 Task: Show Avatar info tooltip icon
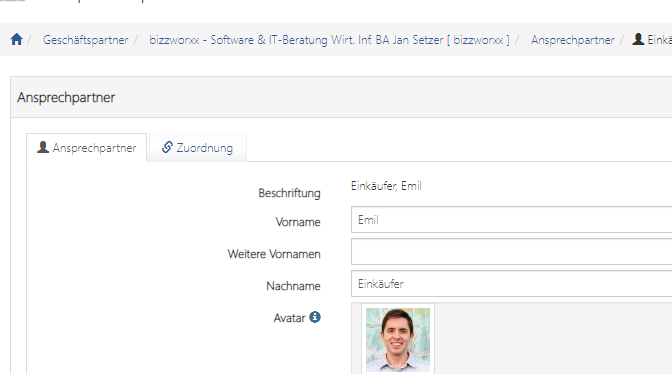[x=315, y=317]
